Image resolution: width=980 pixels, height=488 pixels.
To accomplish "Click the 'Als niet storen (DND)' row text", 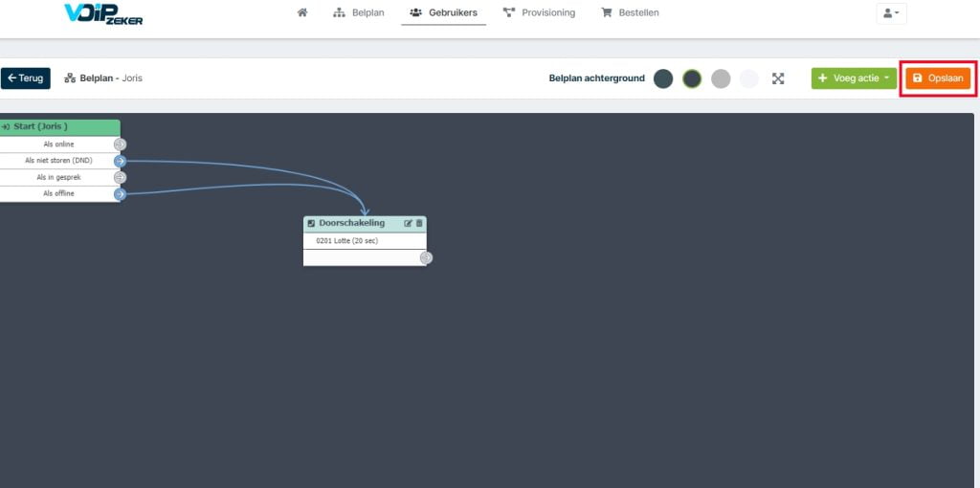I will coord(58,161).
